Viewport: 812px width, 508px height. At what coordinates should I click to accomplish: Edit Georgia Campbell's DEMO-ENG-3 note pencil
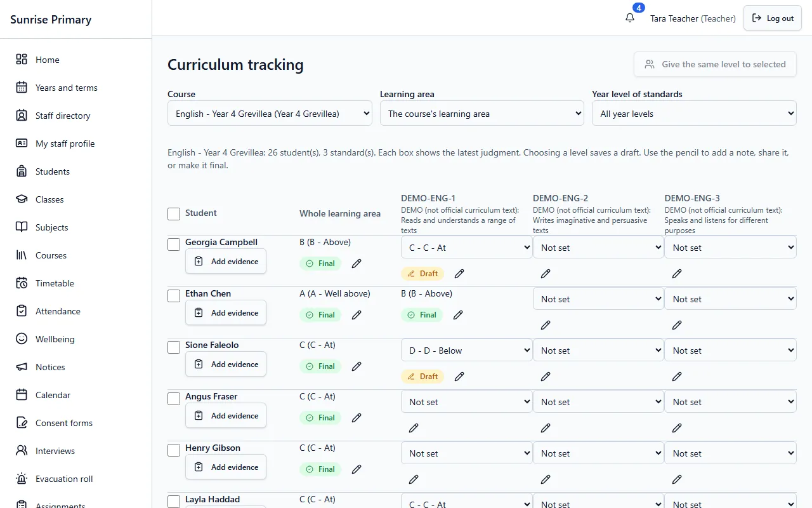(677, 274)
